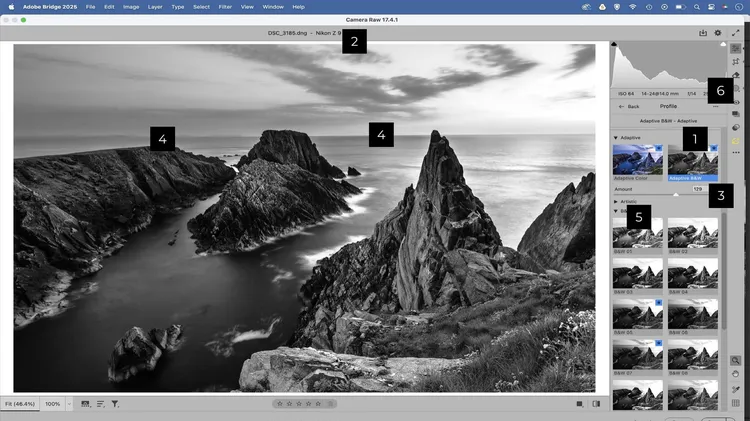750x421 pixels.
Task: Toggle before/after view icon
Action: (597, 404)
